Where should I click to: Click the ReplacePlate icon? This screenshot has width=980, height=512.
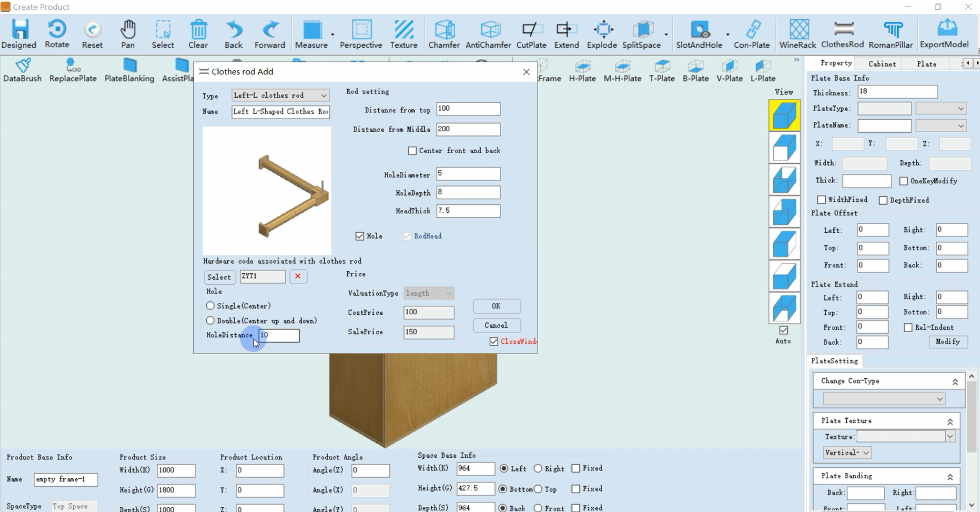(x=73, y=70)
